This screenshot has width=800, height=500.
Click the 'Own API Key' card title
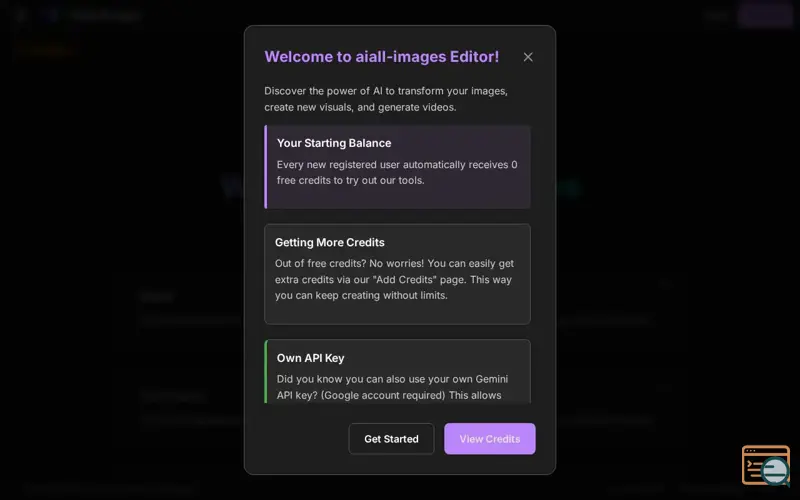[311, 358]
